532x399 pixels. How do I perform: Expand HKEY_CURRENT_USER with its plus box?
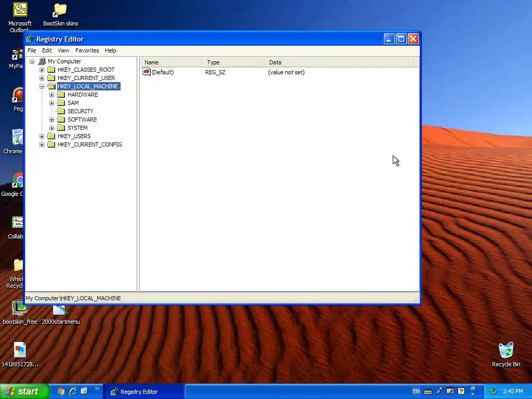[x=42, y=78]
